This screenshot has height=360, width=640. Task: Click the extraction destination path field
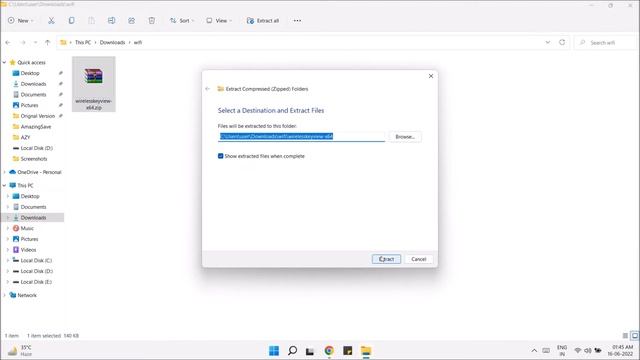301,136
